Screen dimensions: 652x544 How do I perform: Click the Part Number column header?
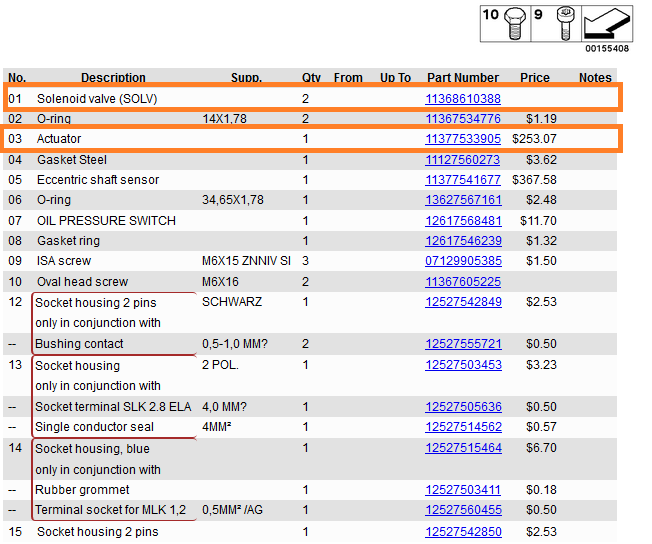coord(462,78)
